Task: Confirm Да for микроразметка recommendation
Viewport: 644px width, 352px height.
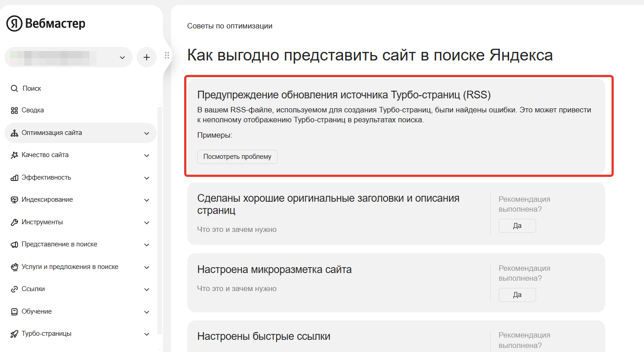Action: pyautogui.click(x=517, y=295)
